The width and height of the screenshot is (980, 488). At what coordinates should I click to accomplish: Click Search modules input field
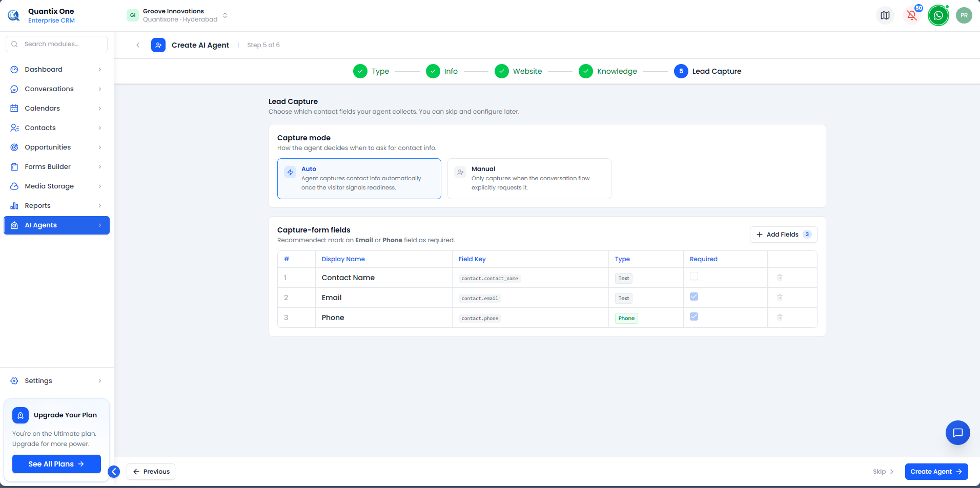(x=56, y=44)
